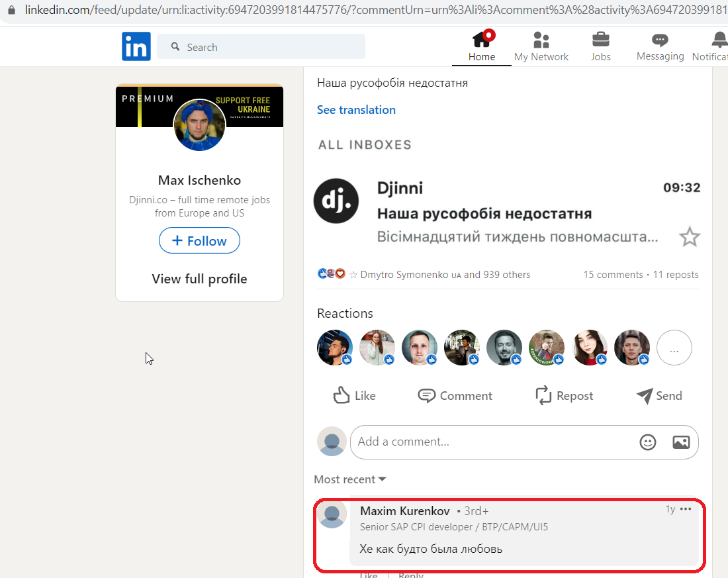Open the Messaging tab

(x=660, y=46)
